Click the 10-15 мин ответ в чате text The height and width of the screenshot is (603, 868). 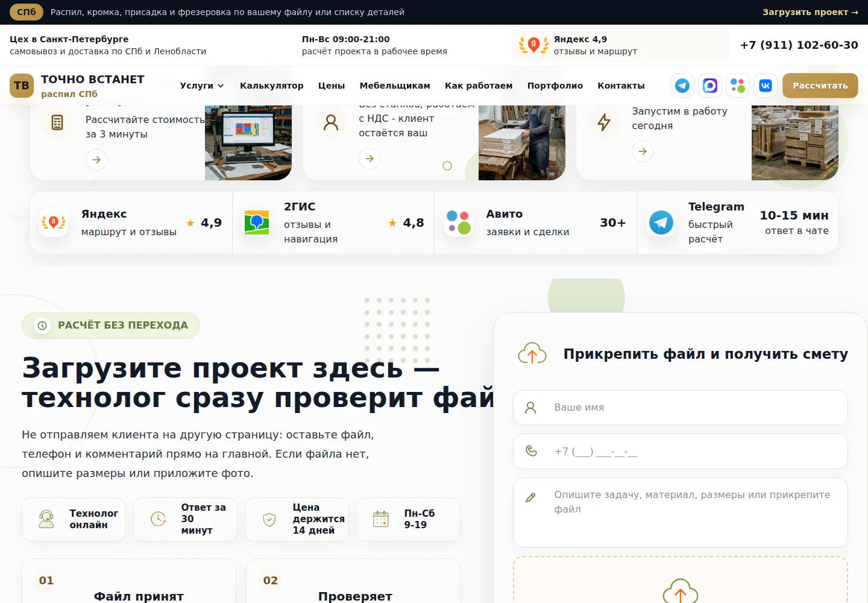pyautogui.click(x=794, y=223)
